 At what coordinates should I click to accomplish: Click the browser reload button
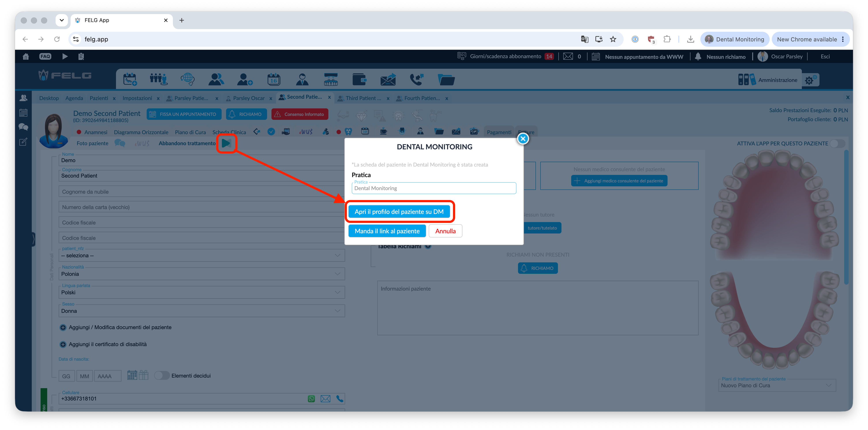(x=57, y=39)
